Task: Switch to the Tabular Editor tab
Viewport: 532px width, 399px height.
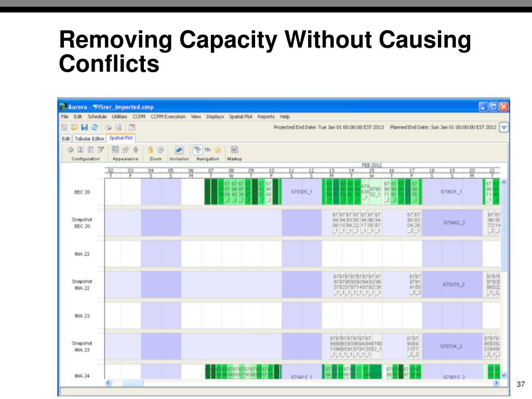Action: coord(89,138)
